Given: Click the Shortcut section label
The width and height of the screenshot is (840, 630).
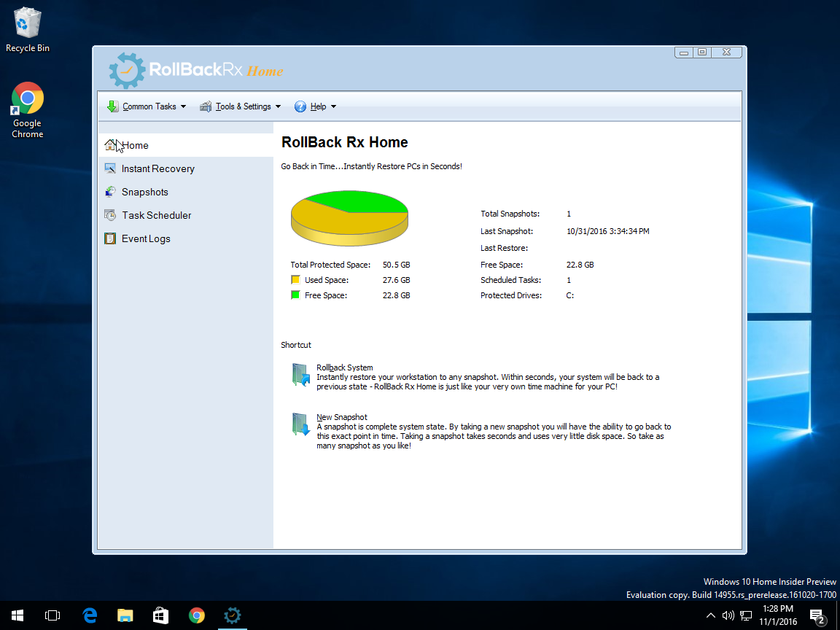Looking at the screenshot, I should 296,345.
